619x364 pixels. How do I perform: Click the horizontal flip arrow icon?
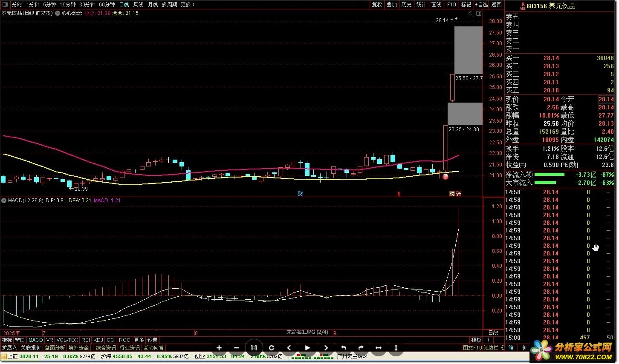click(378, 348)
